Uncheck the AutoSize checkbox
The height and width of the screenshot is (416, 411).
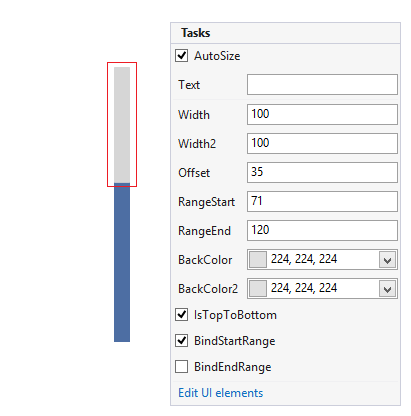182,56
